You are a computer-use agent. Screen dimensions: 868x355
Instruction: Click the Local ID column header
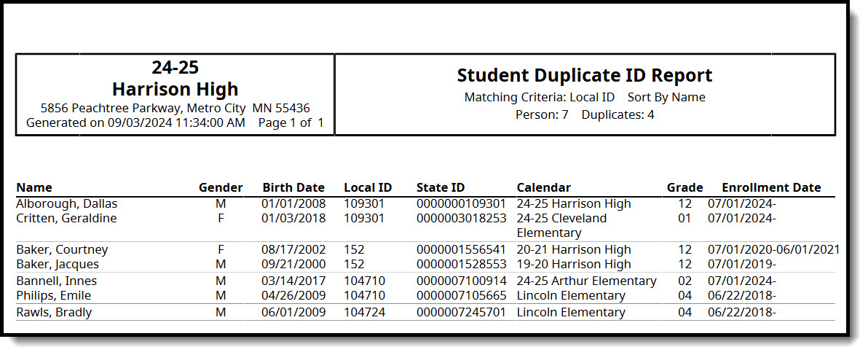(368, 187)
